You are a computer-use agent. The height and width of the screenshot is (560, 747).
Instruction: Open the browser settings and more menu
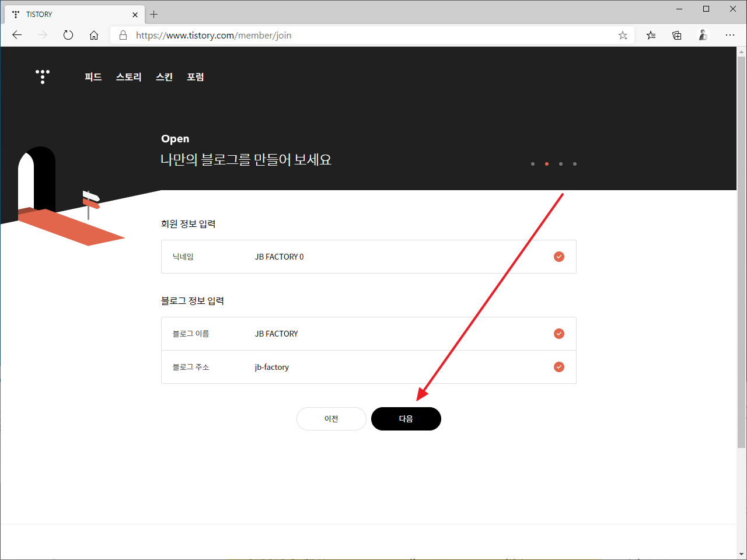pos(730,35)
